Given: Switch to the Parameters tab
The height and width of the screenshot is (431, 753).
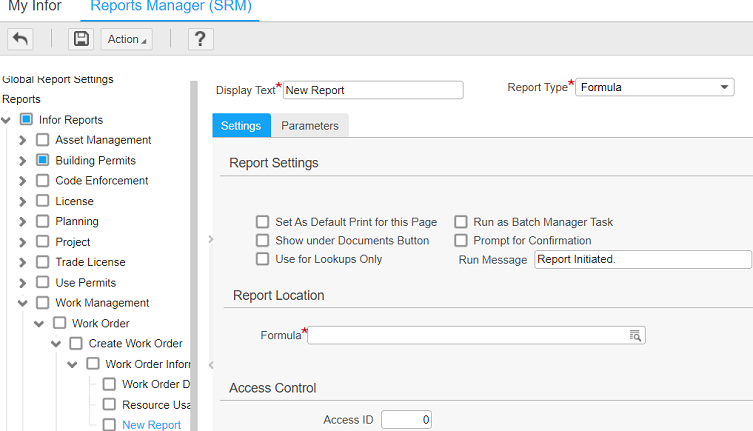Looking at the screenshot, I should click(x=309, y=126).
